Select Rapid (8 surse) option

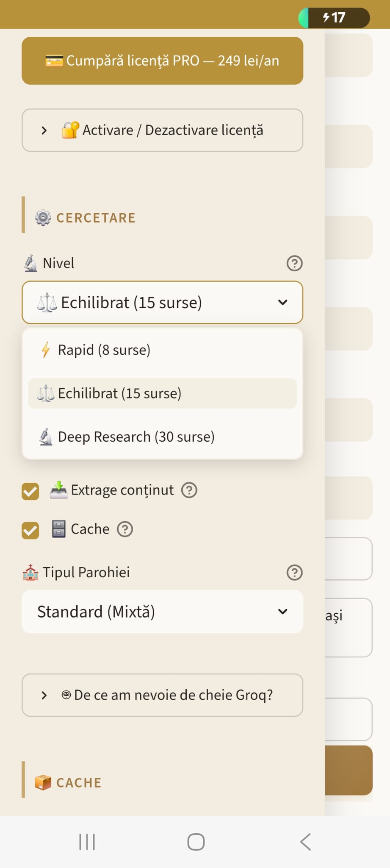coord(162,350)
